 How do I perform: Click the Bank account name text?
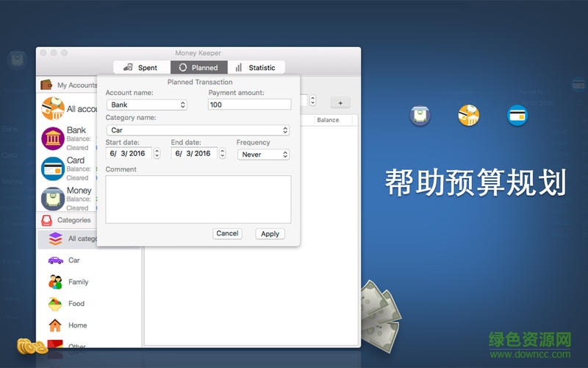[x=76, y=130]
